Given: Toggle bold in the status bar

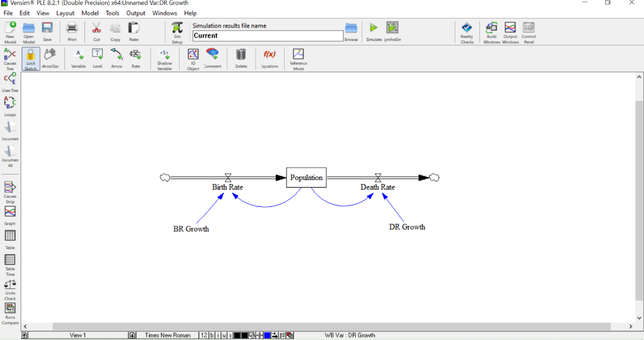Looking at the screenshot, I should [x=212, y=335].
